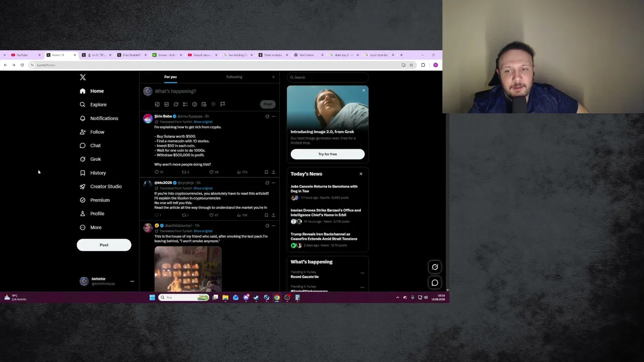Show original of Şirin Baba's post
The width and height of the screenshot is (644, 362).
[x=203, y=122]
